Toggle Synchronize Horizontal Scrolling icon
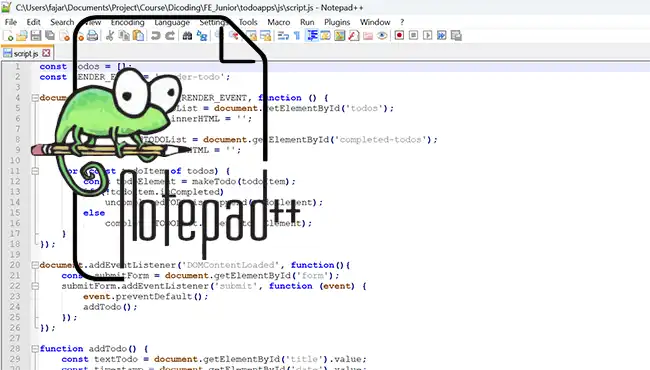650x370 pixels. 266,36
